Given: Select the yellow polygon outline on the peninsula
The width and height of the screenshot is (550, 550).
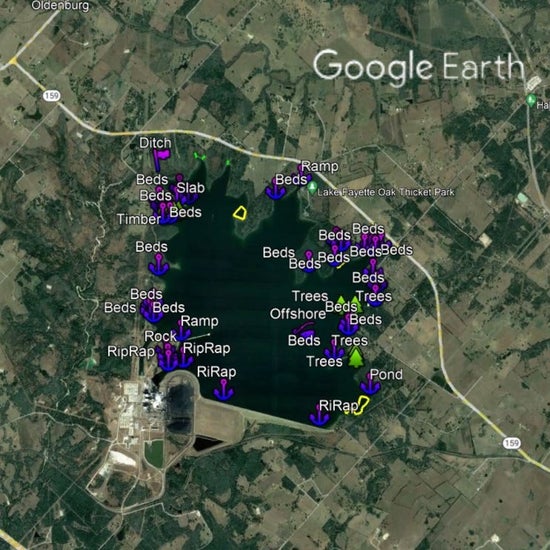Looking at the screenshot, I should (240, 213).
